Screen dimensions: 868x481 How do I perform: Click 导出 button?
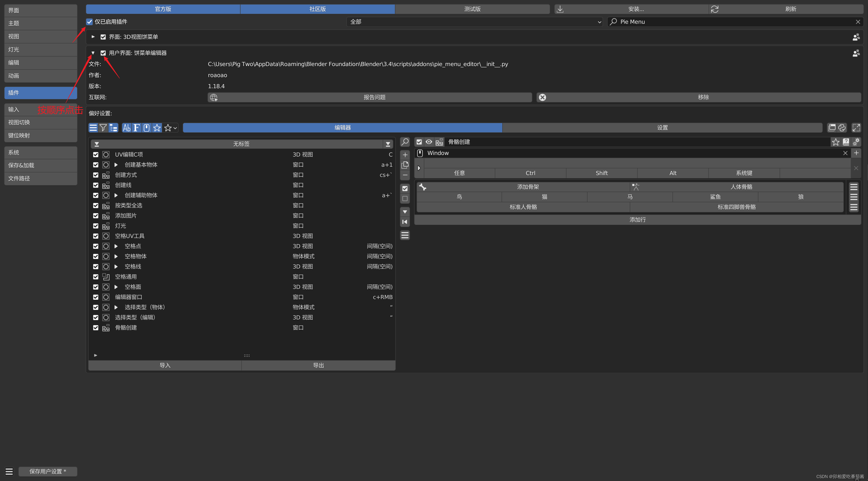click(318, 366)
